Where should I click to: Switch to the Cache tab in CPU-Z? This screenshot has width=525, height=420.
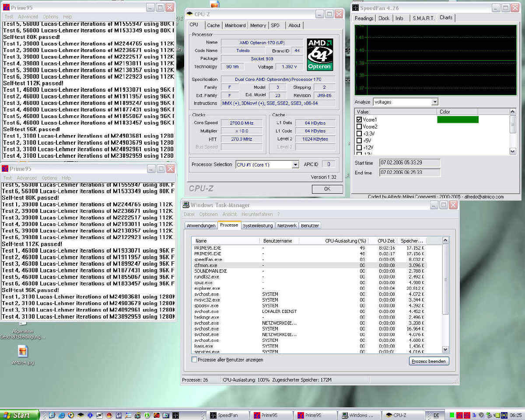[213, 25]
